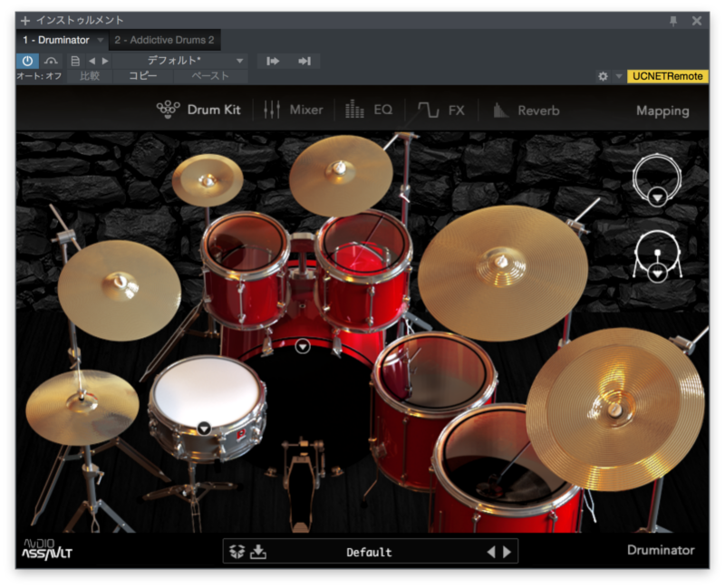The height and width of the screenshot is (588, 725).
Task: Switch to 1 - Druminator tab
Action: 56,40
